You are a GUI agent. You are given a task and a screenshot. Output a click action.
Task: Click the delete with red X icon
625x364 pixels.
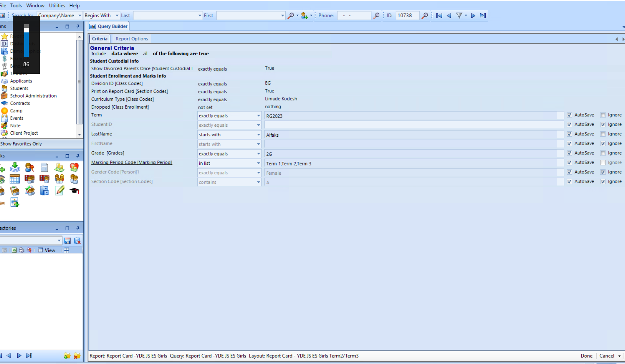pyautogui.click(x=77, y=241)
